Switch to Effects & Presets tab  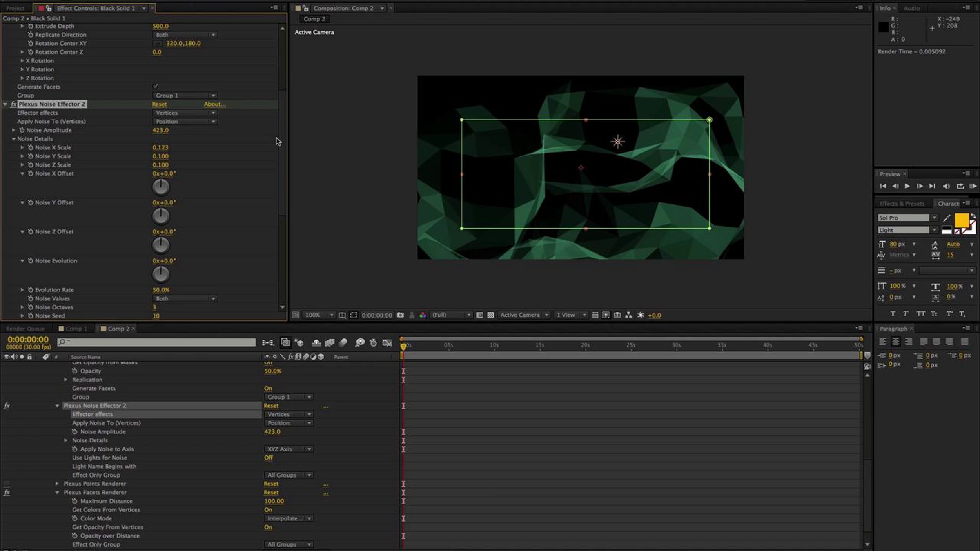coord(902,204)
